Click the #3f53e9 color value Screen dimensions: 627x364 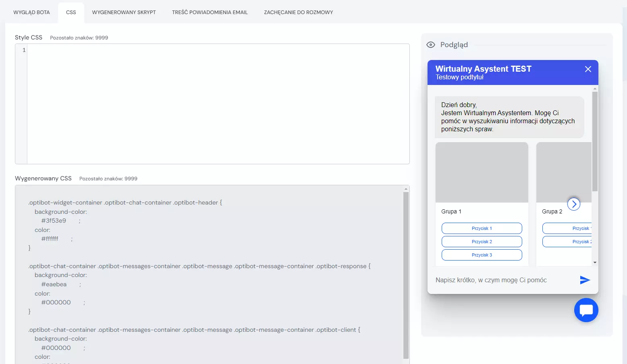point(54,221)
